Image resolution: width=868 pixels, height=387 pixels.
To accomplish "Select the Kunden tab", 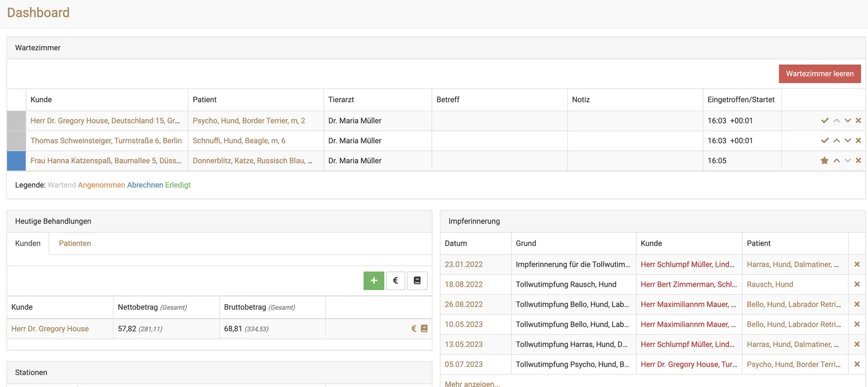I will pyautogui.click(x=28, y=244).
